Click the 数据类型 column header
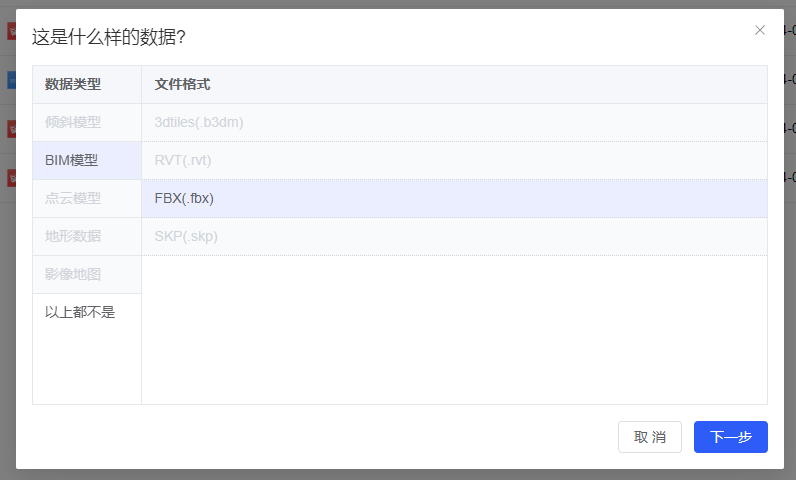796x480 pixels. [x=73, y=85]
